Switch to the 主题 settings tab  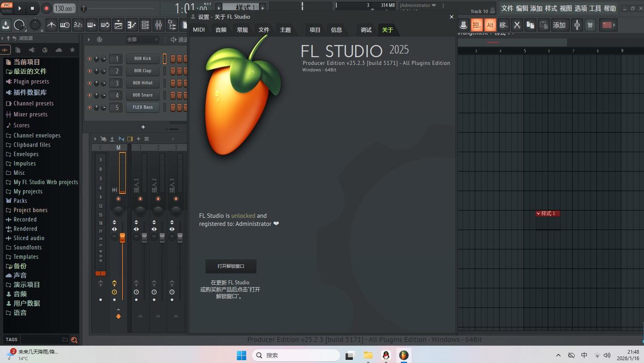click(x=285, y=30)
